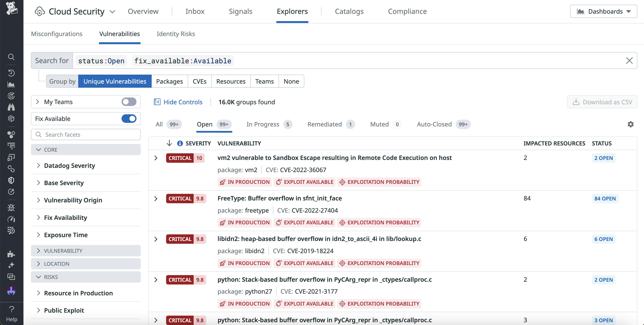Viewport: 644px width, 325px height.
Task: Click the integrations puzzle piece icon
Action: click(11, 254)
